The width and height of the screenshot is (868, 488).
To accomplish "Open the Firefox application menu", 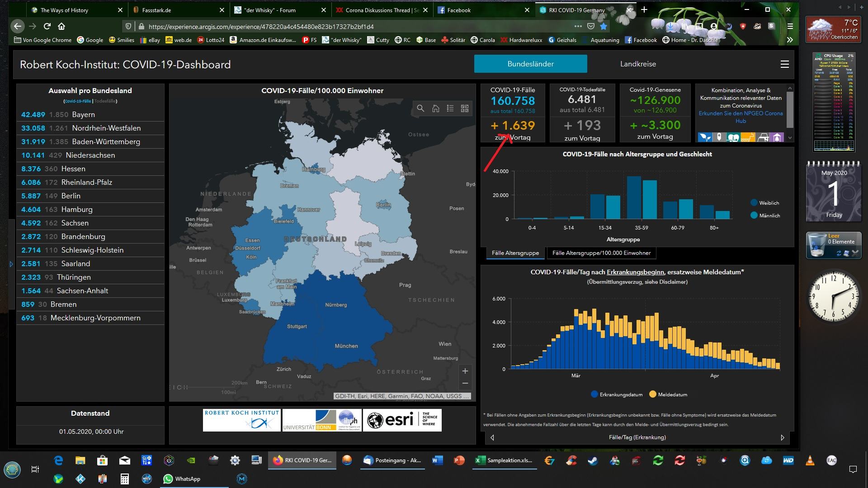I will [790, 26].
